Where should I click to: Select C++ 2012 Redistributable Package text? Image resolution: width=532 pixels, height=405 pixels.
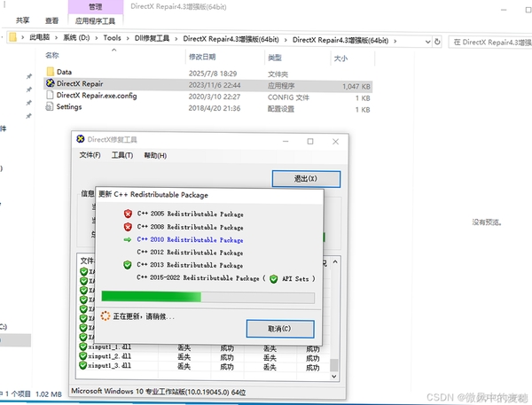pyautogui.click(x=190, y=253)
